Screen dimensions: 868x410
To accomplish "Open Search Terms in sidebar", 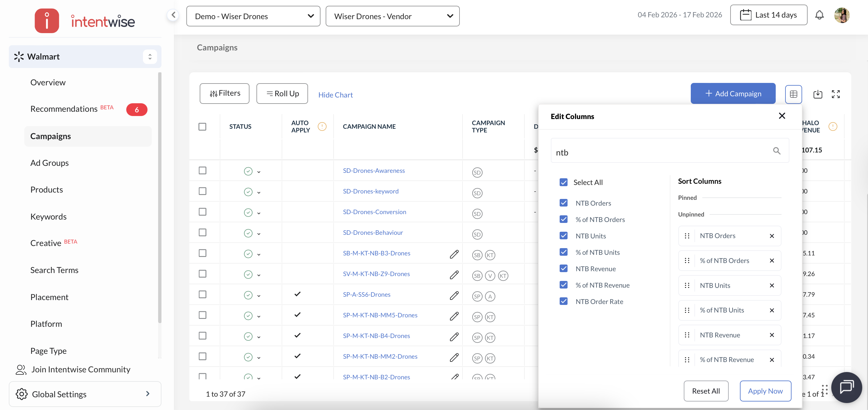I will point(54,270).
